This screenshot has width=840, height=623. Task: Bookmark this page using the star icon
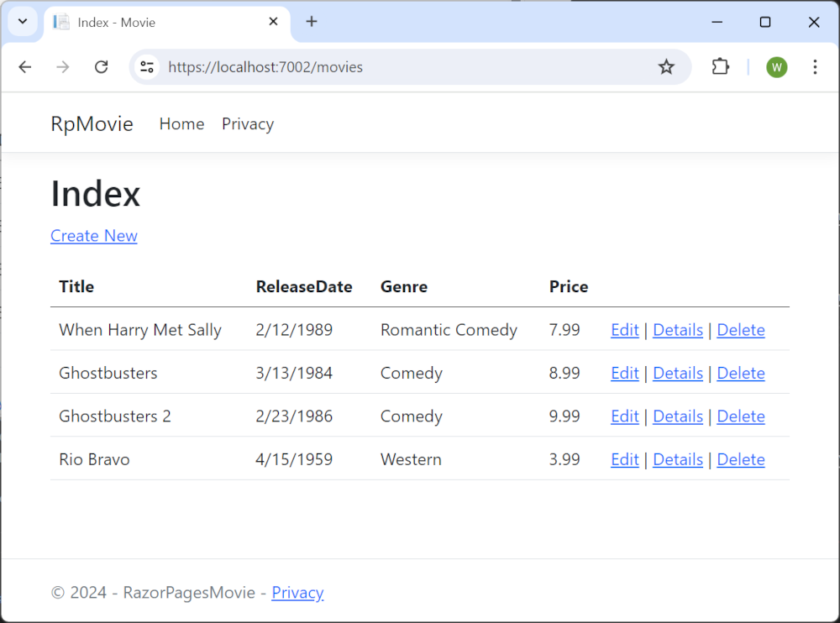[666, 67]
